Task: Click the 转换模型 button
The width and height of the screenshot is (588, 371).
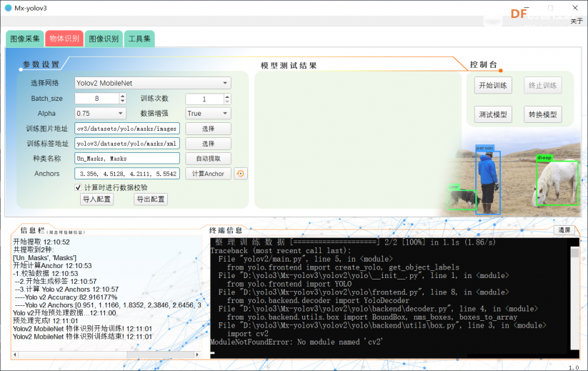Action: (542, 114)
